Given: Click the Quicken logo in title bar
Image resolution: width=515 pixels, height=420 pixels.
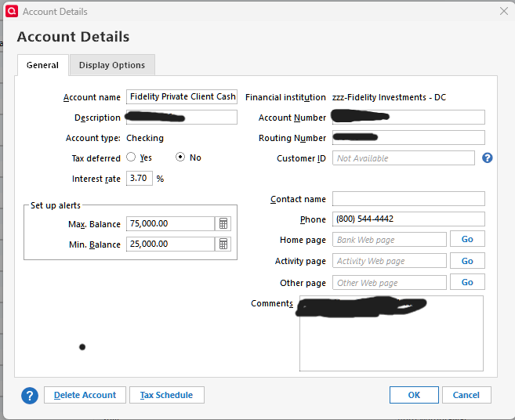Looking at the screenshot, I should tap(12, 11).
